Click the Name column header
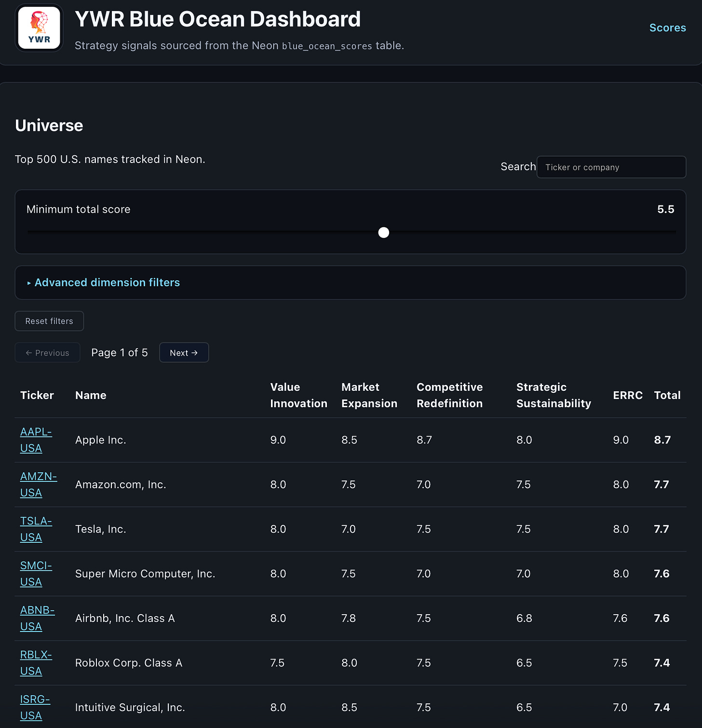 (x=91, y=395)
